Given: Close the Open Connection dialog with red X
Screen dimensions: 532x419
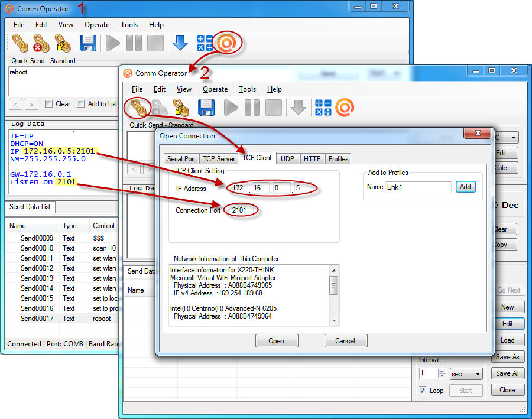Looking at the screenshot, I should 478,133.
